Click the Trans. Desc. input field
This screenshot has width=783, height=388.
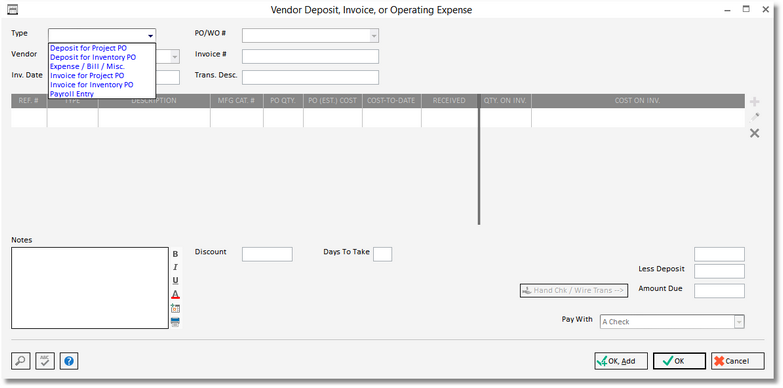coord(310,77)
